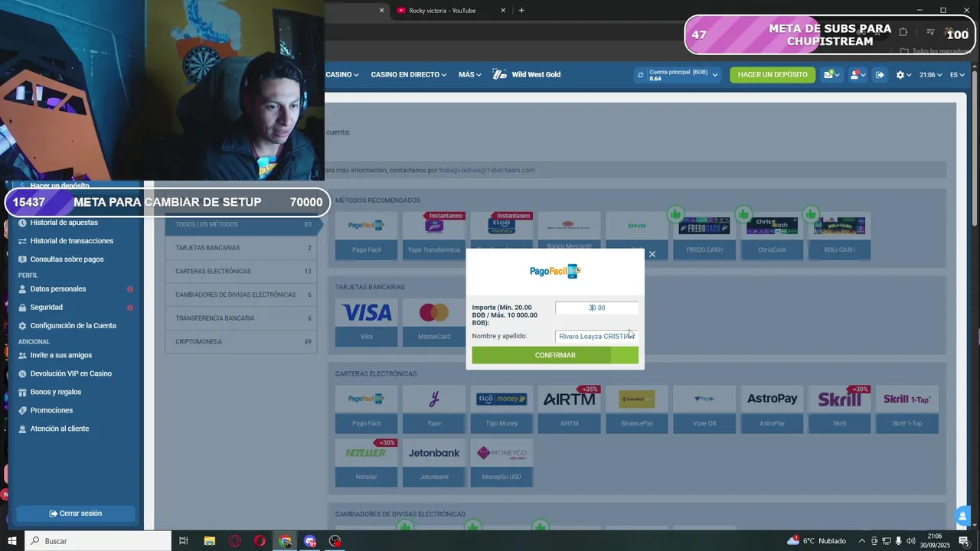Choose Skrill 1-Tap e-wallet
Image resolution: width=980 pixels, height=551 pixels.
point(907,409)
